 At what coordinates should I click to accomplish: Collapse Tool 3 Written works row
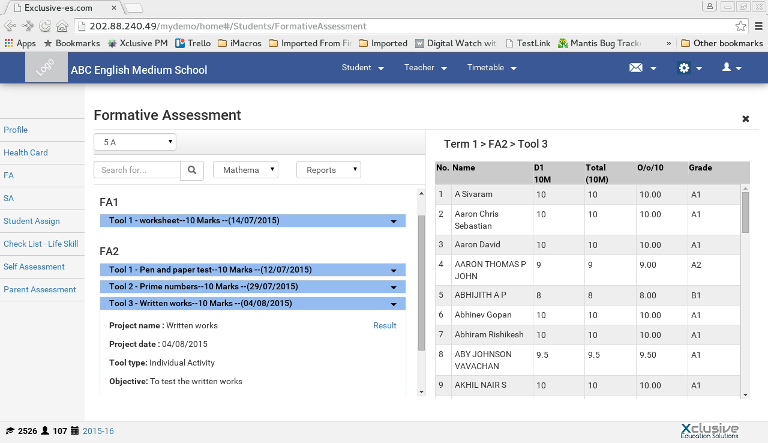253,303
